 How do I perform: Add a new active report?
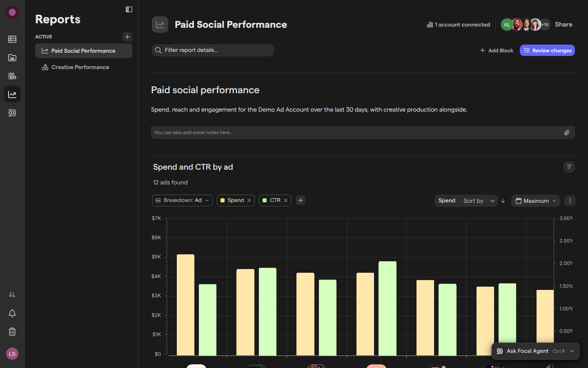[x=127, y=37]
